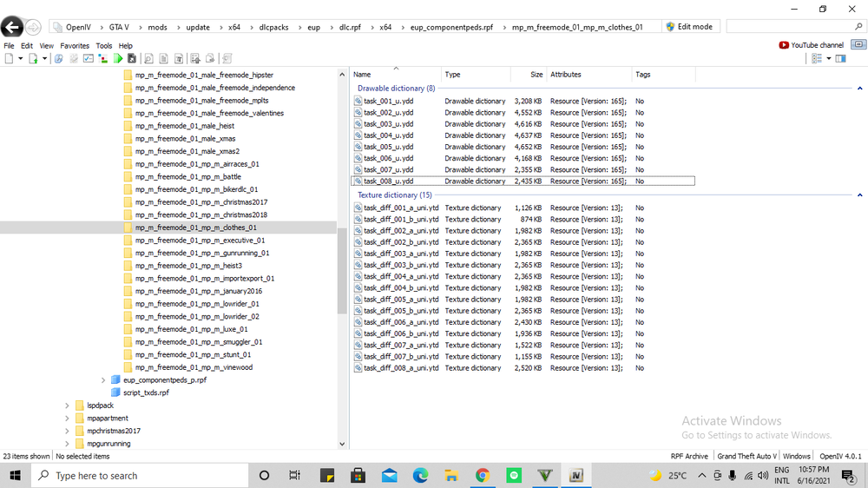Image resolution: width=868 pixels, height=488 pixels.
Task: Click the checklist window toolbar icon
Action: click(88, 59)
